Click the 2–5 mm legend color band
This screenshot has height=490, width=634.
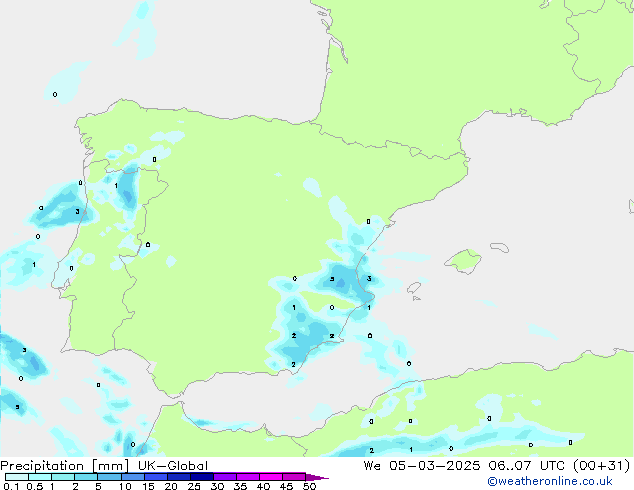(86, 477)
